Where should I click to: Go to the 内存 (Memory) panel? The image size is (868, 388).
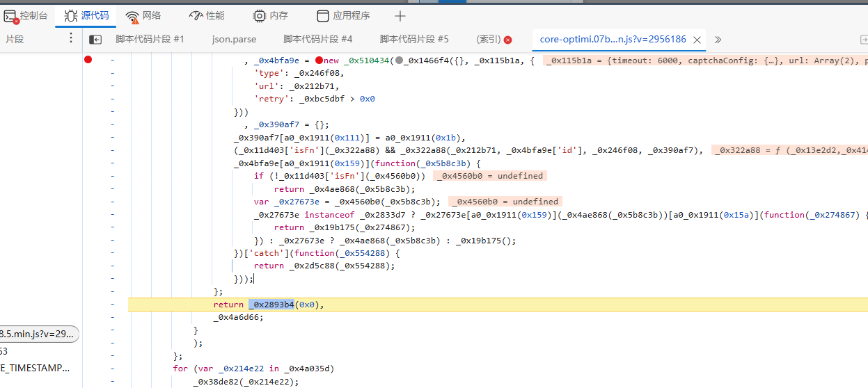click(270, 15)
